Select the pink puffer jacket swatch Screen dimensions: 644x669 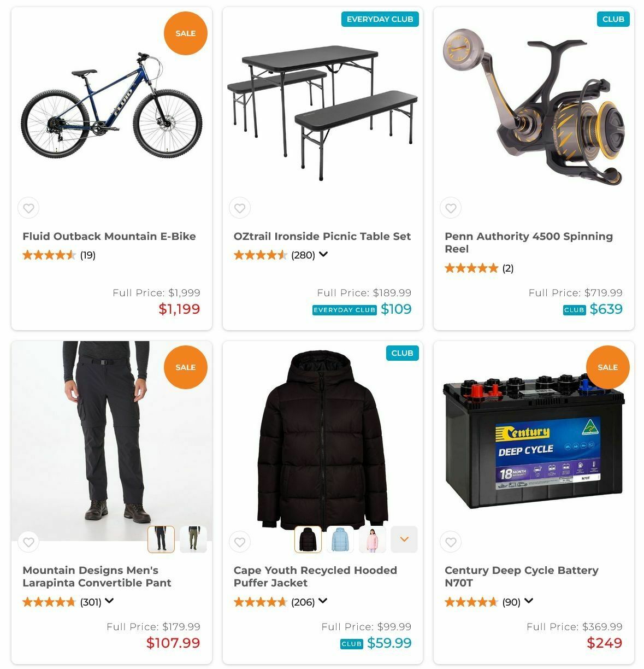tap(372, 539)
